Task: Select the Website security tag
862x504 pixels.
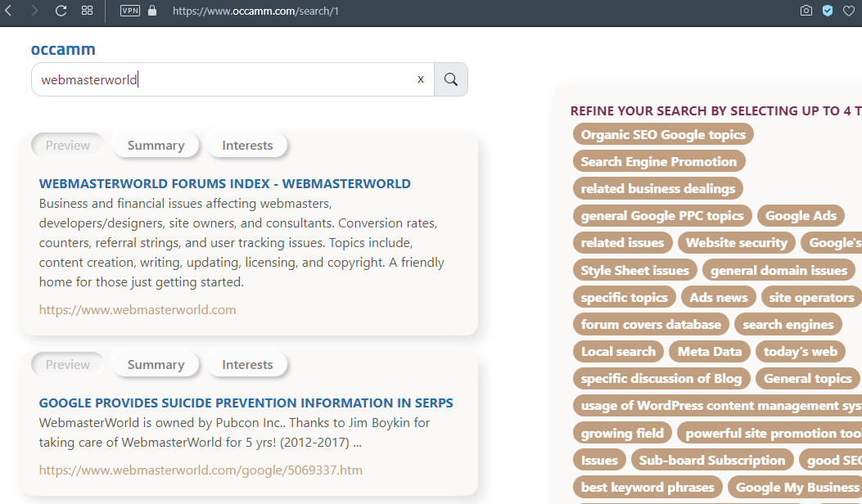Action: point(737,242)
